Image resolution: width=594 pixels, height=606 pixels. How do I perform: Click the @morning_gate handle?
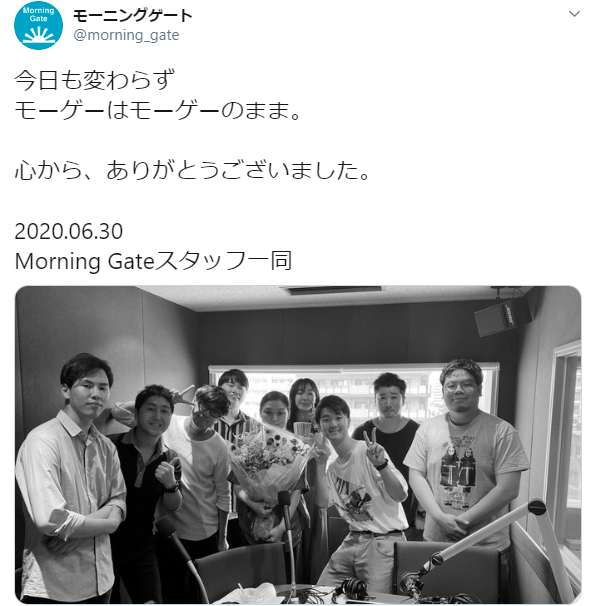coord(126,35)
